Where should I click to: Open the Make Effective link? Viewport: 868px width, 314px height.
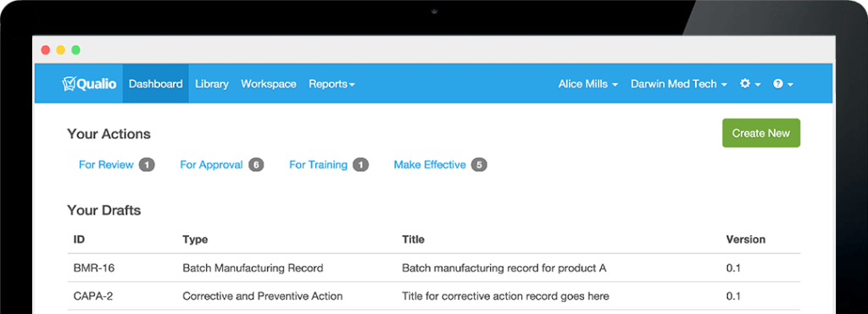pyautogui.click(x=430, y=165)
